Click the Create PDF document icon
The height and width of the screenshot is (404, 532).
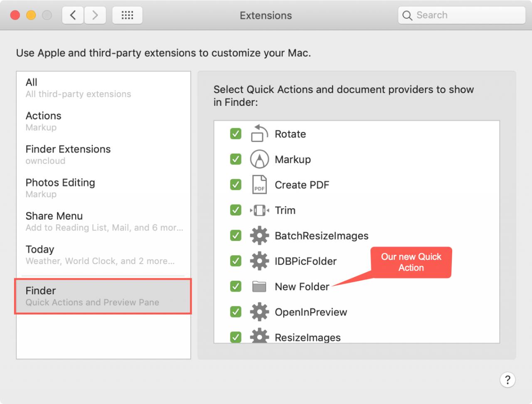tap(259, 185)
